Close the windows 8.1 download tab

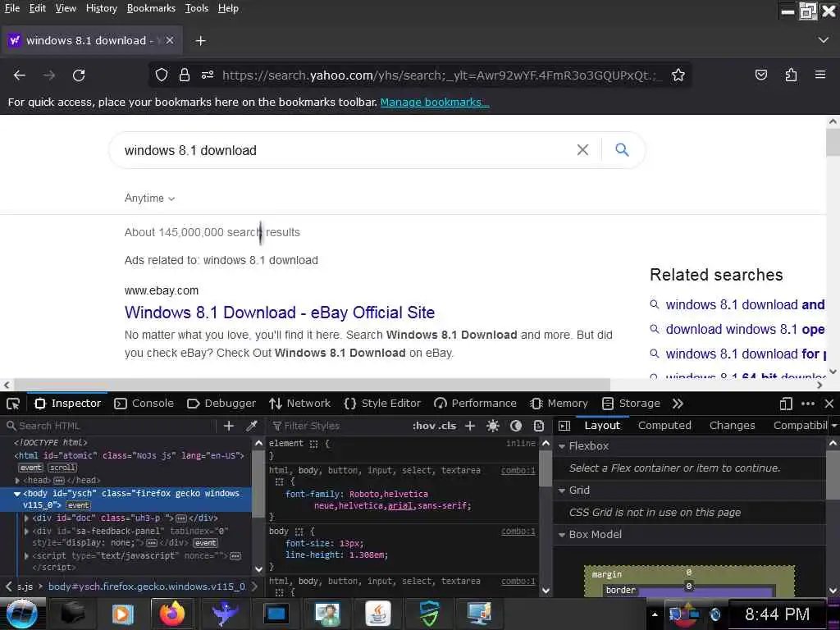[x=169, y=40]
